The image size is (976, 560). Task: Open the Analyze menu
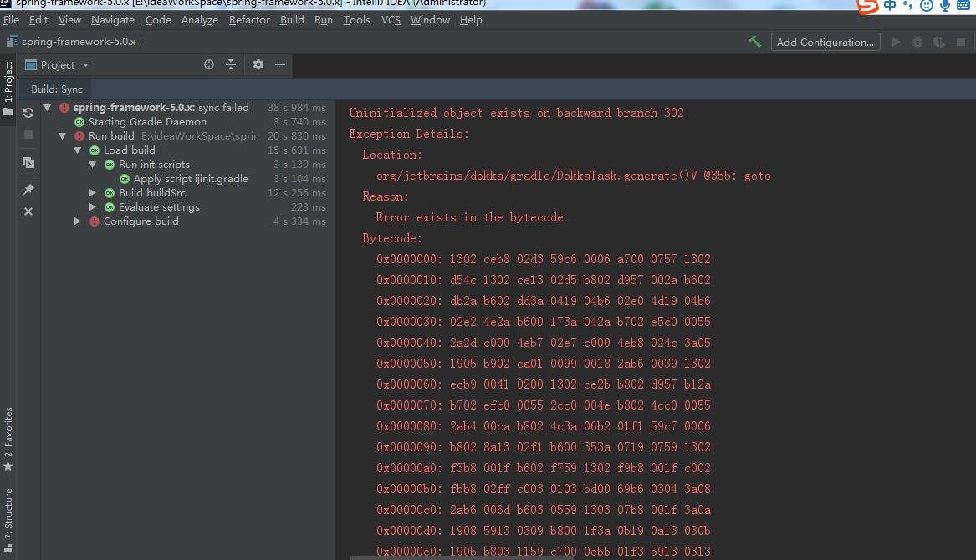pos(200,20)
